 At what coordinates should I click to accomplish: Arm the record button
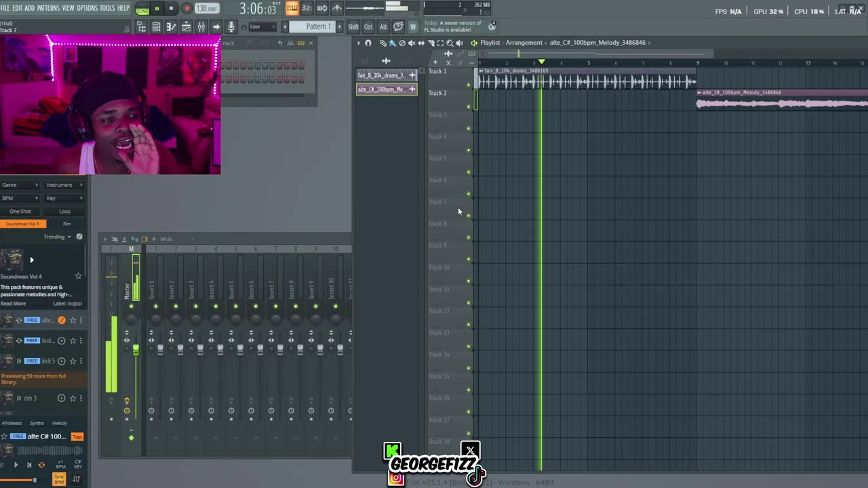tap(186, 9)
